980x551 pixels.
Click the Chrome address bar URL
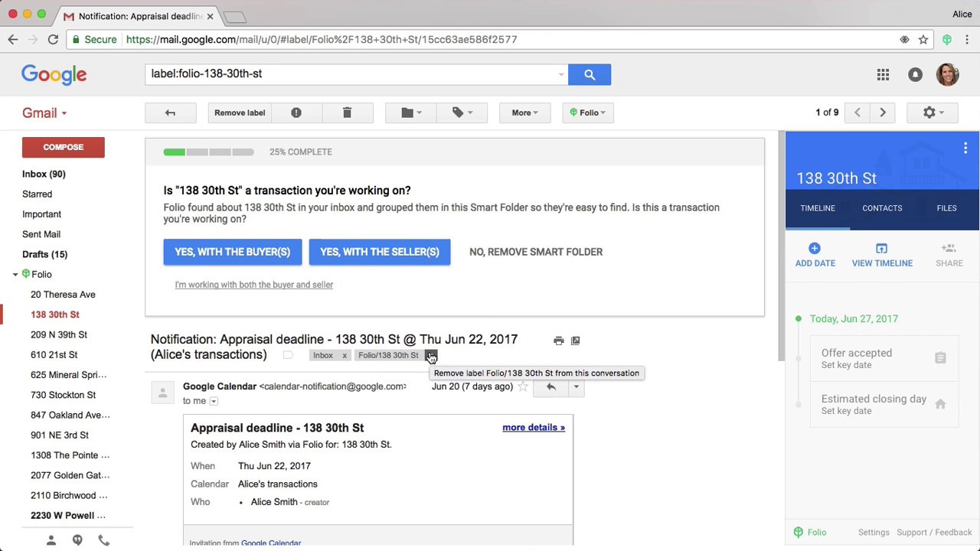pos(322,39)
